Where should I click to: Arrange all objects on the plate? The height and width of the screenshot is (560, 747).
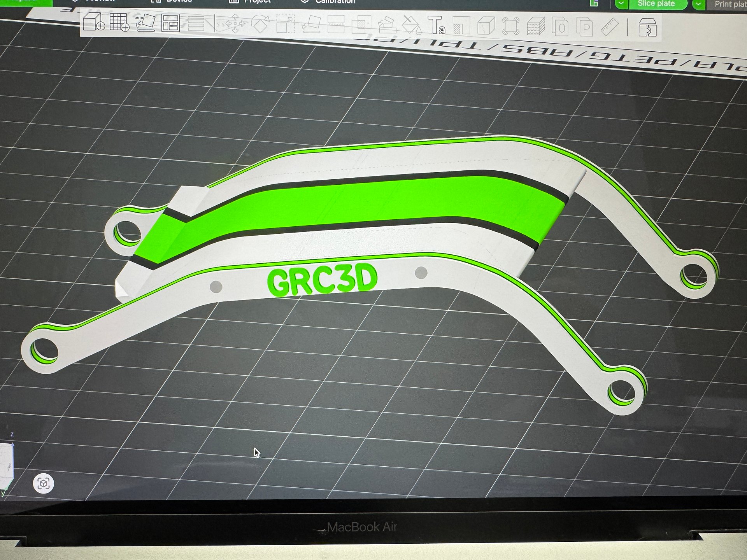point(170,23)
